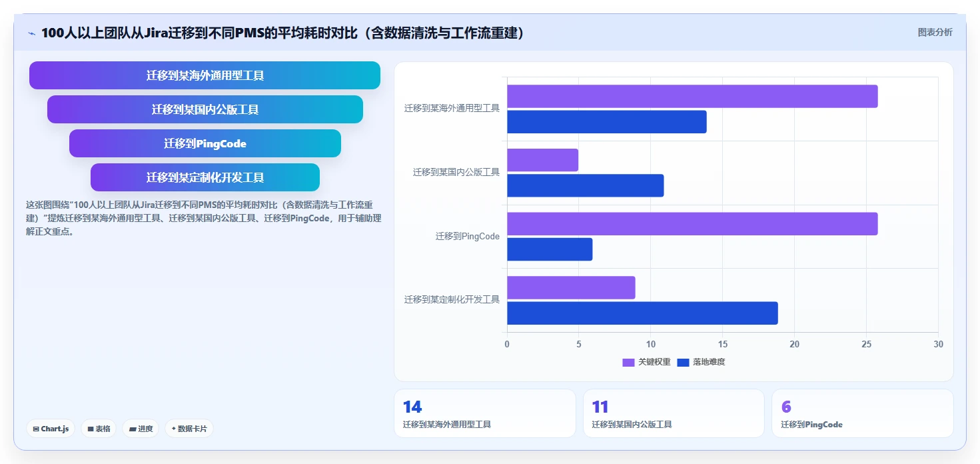Click the 图表分析 label in header
This screenshot has width=980, height=464.
click(x=935, y=32)
